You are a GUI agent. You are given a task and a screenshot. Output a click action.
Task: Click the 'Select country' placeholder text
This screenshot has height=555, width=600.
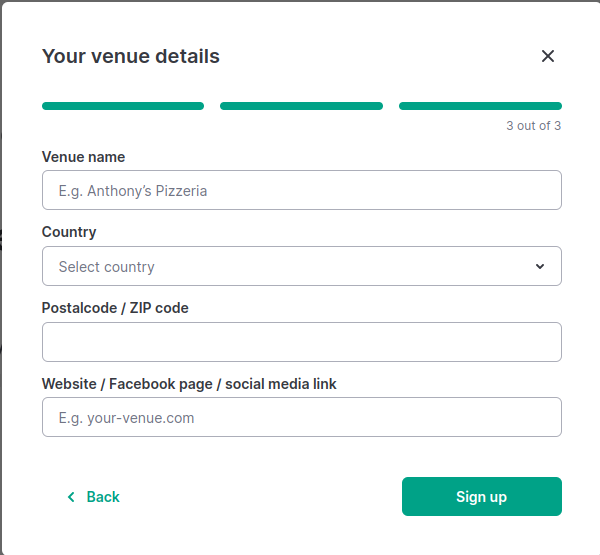coord(106,267)
